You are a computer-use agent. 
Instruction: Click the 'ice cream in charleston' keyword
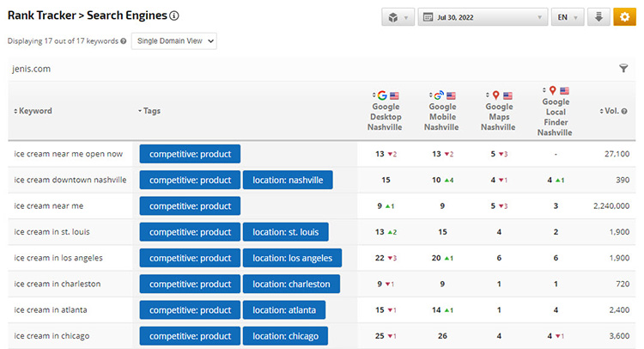[x=58, y=284]
